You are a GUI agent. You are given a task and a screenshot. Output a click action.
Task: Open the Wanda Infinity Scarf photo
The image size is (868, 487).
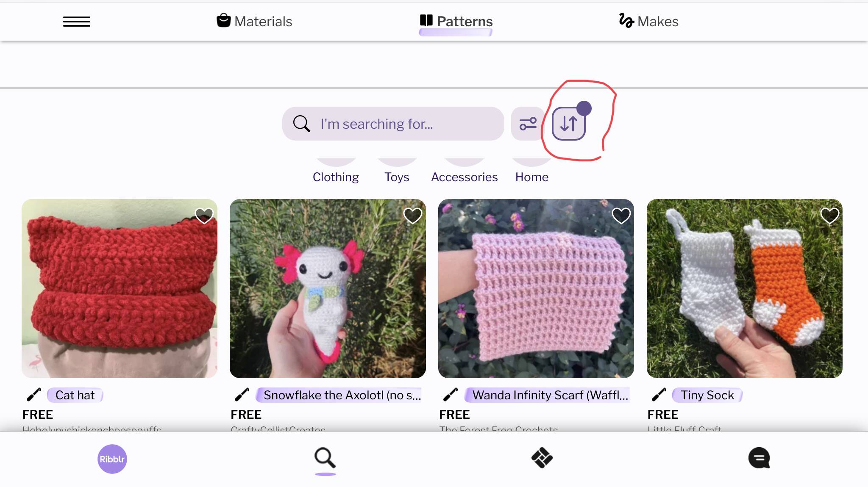(x=536, y=288)
